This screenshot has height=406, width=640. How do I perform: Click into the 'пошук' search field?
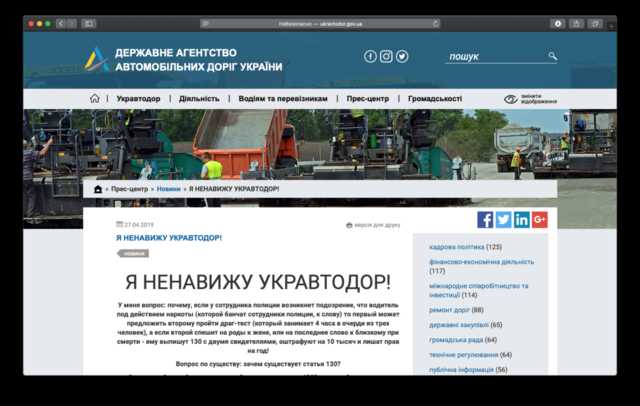point(493,57)
